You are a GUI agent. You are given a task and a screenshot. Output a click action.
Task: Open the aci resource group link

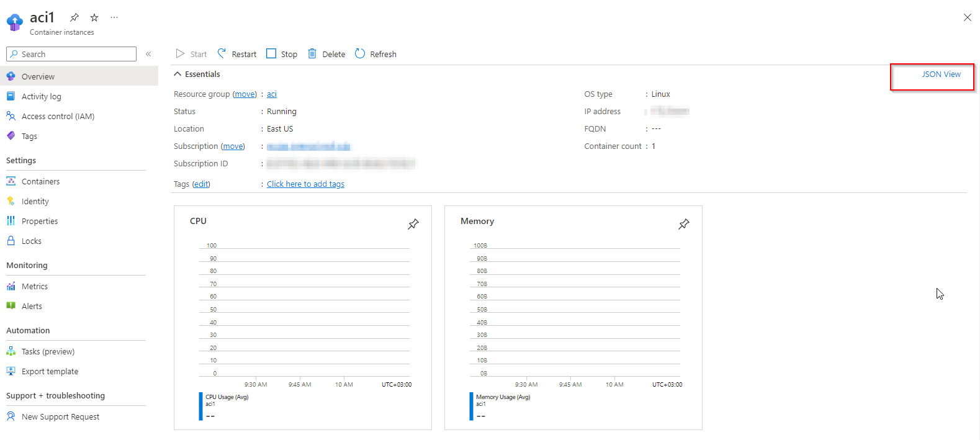[272, 94]
